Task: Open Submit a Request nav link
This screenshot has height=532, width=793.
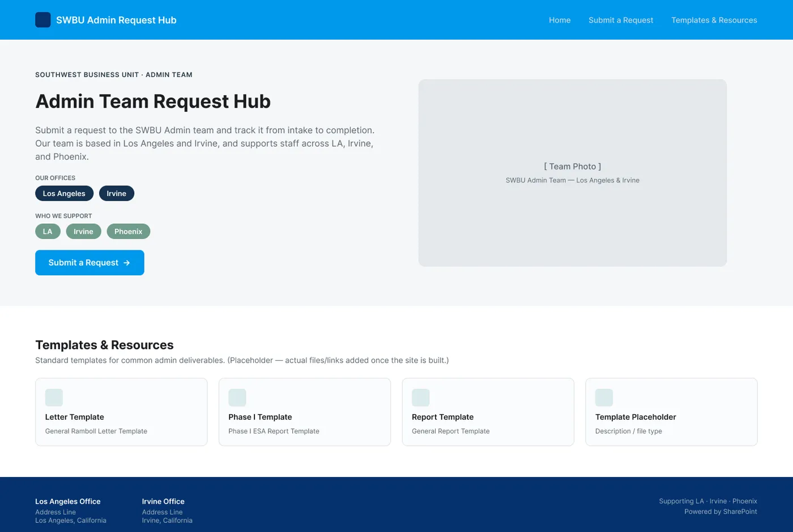Action: pyautogui.click(x=621, y=20)
